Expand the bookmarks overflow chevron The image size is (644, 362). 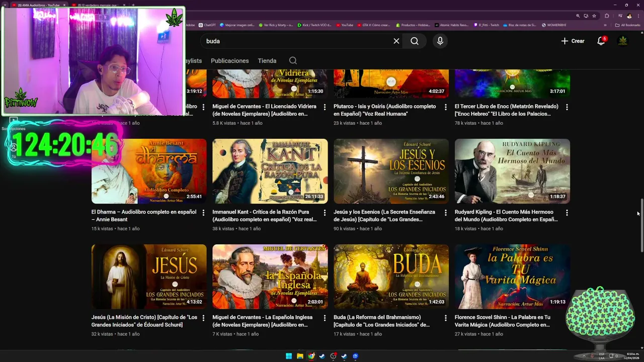[605, 25]
